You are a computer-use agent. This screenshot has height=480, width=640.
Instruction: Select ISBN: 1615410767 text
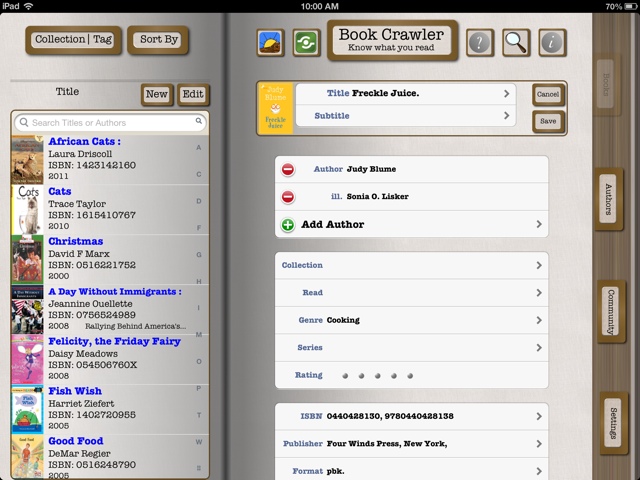click(92, 215)
